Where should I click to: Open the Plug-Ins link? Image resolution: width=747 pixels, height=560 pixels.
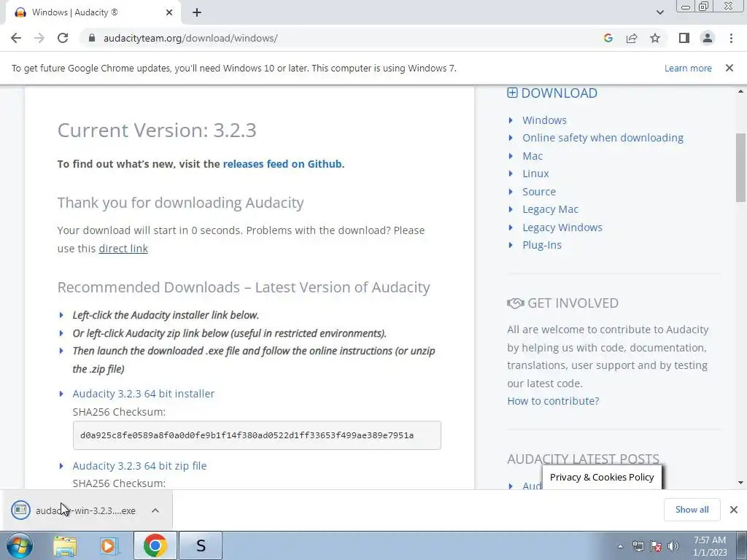tap(542, 245)
